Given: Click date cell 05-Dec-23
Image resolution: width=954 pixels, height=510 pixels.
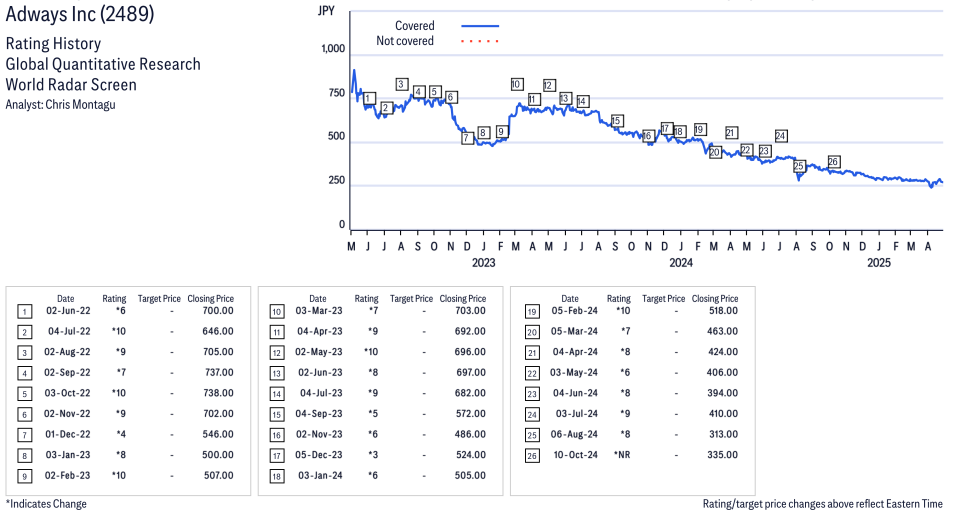Looking at the screenshot, I should click(319, 455).
